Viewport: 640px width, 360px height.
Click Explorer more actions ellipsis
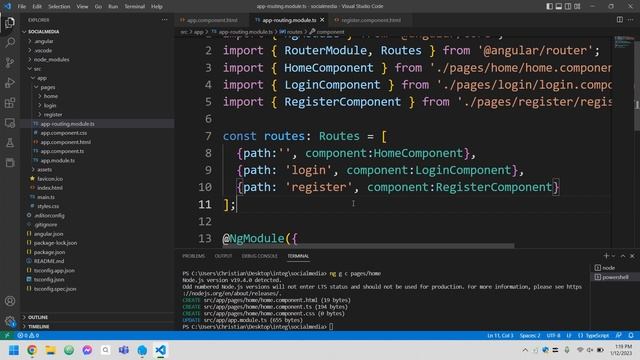coord(164,20)
